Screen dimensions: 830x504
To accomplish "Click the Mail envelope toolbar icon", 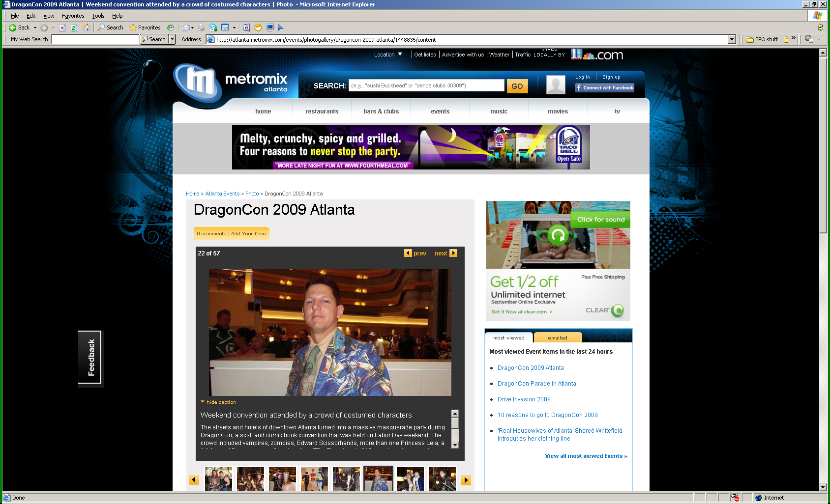I will pyautogui.click(x=186, y=28).
